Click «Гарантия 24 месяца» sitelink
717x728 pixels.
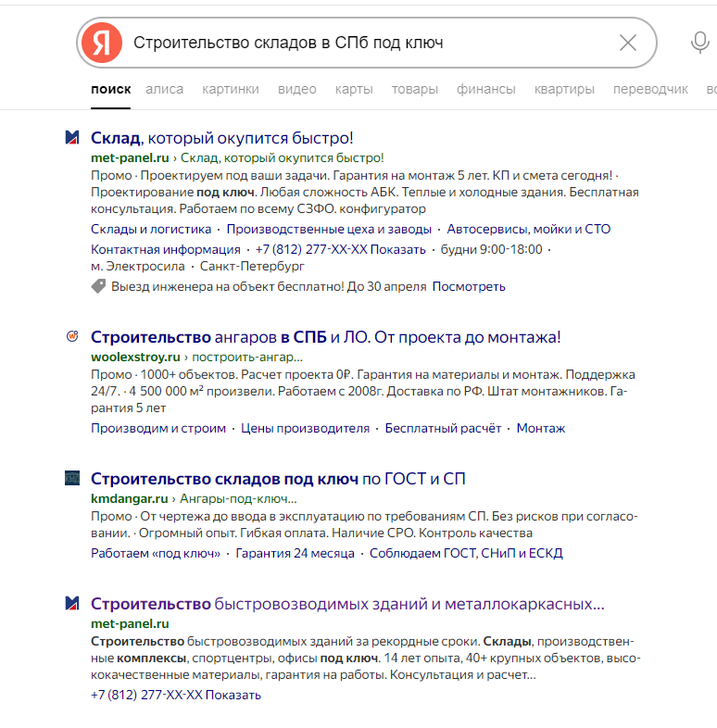pyautogui.click(x=295, y=554)
